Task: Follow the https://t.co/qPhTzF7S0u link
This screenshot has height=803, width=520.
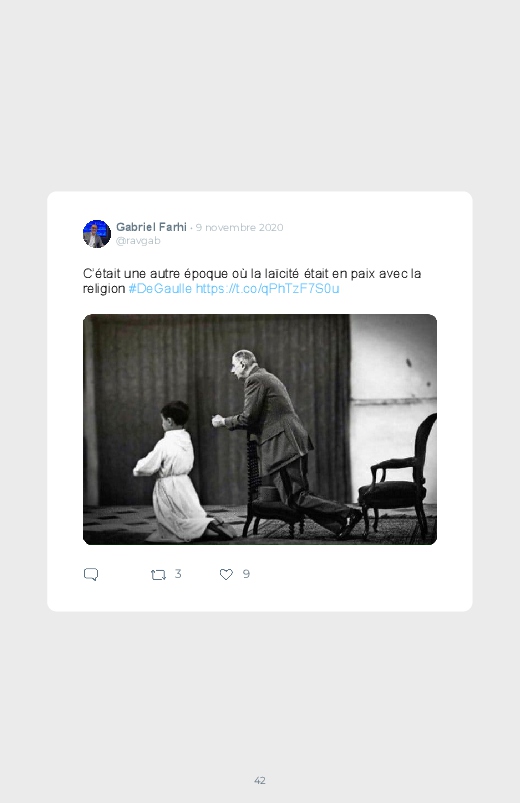Action: 267,289
